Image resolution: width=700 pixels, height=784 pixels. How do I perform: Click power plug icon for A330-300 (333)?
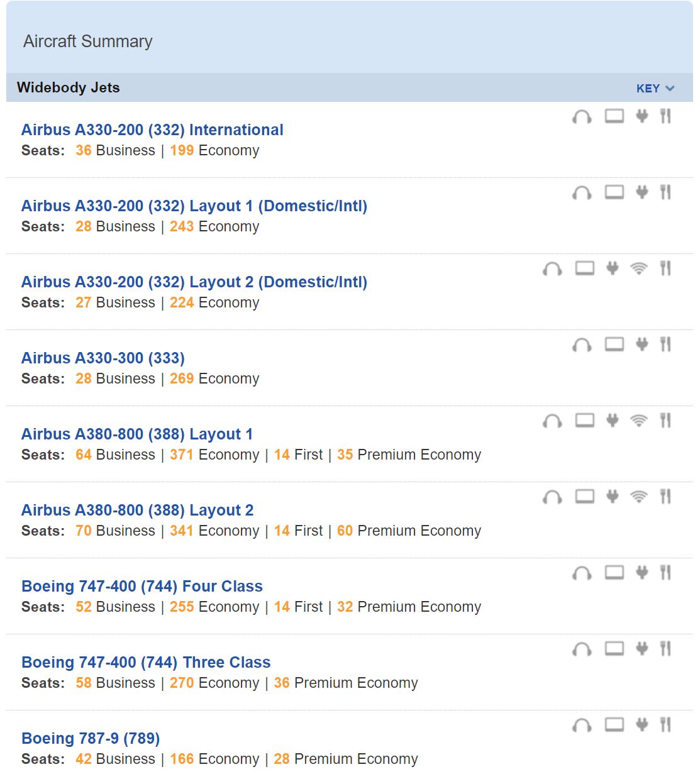pos(642,345)
